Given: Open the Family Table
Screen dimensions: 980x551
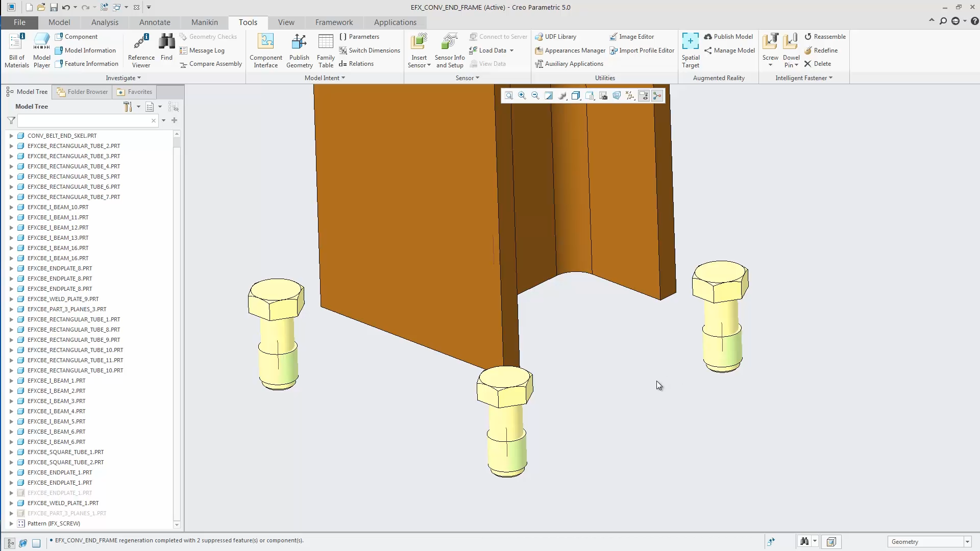Looking at the screenshot, I should tap(326, 50).
